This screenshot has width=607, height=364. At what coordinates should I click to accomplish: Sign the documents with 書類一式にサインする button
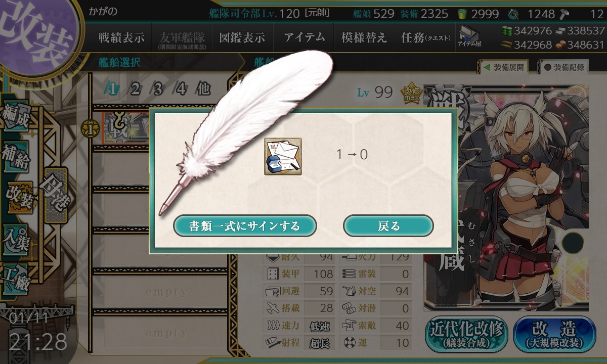click(245, 226)
